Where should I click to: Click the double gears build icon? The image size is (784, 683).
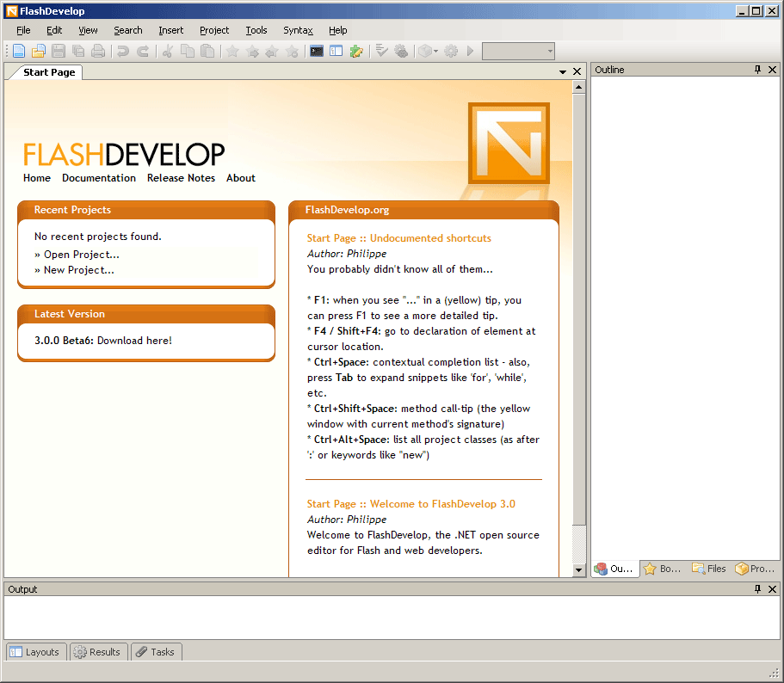(401, 51)
